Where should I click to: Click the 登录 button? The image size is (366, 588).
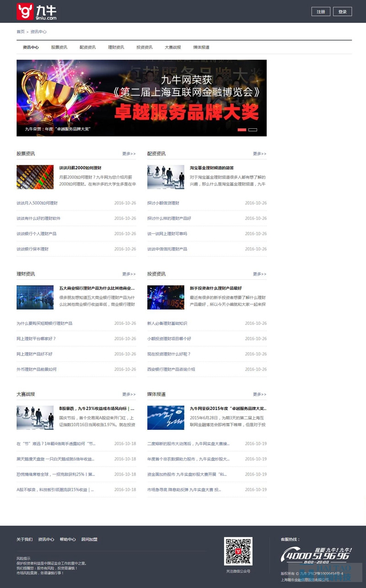[x=342, y=12]
